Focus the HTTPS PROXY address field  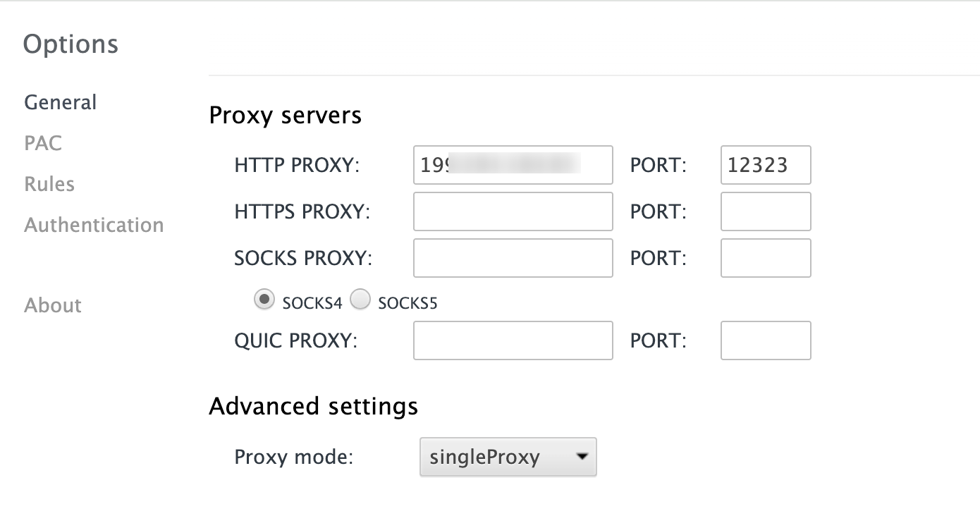point(513,211)
